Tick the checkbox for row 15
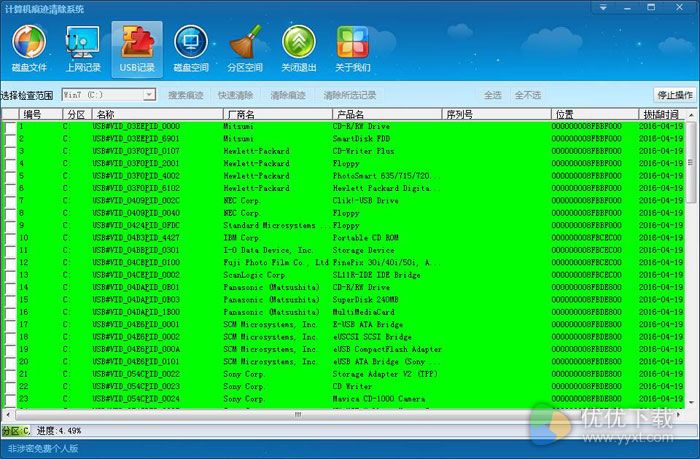Viewport: 700px width, 459px height. (x=10, y=300)
